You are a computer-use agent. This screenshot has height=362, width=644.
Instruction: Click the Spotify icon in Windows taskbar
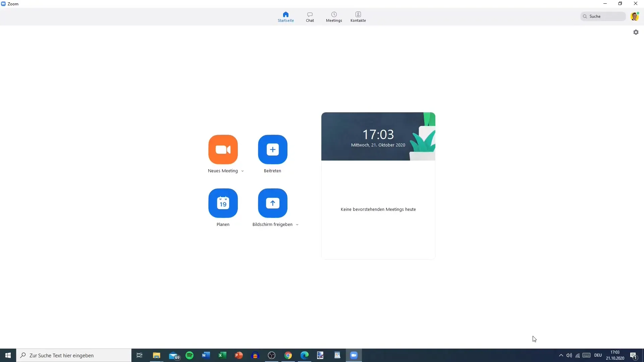point(189,355)
